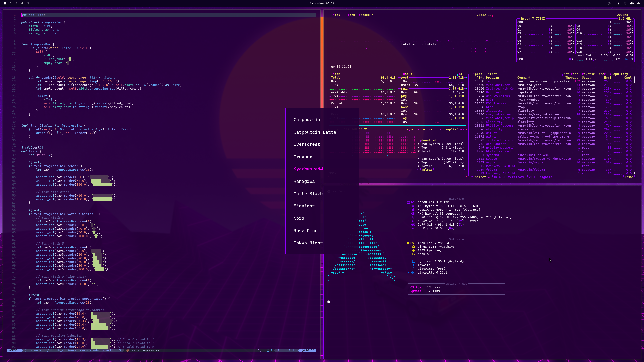
Task: Click terminate in the btop footer
Action: tap(517, 177)
